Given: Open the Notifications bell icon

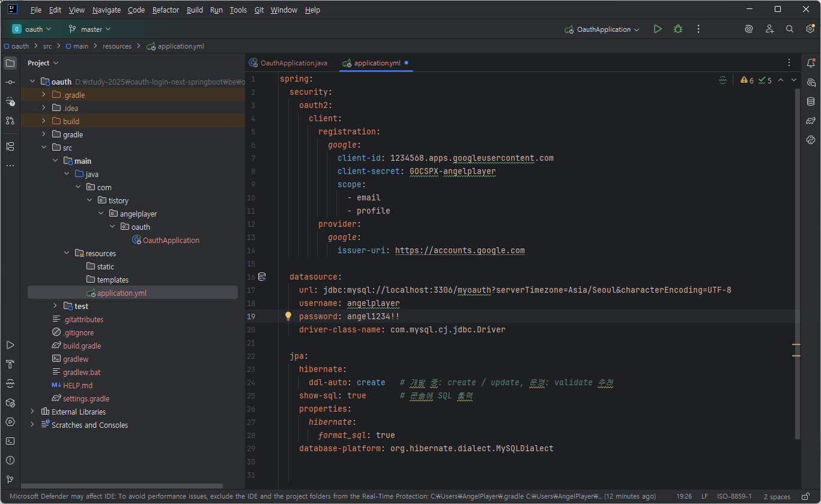Looking at the screenshot, I should pos(811,63).
